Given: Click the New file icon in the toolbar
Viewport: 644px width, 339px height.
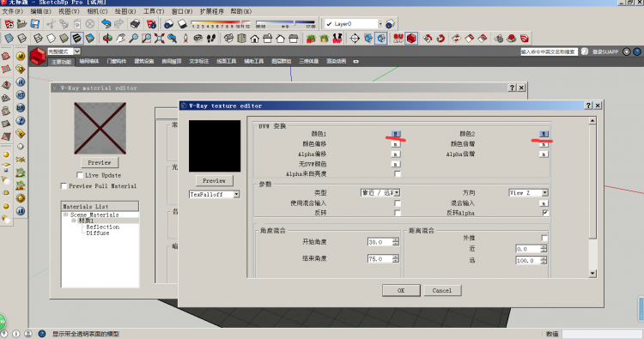Looking at the screenshot, I should click(9, 24).
